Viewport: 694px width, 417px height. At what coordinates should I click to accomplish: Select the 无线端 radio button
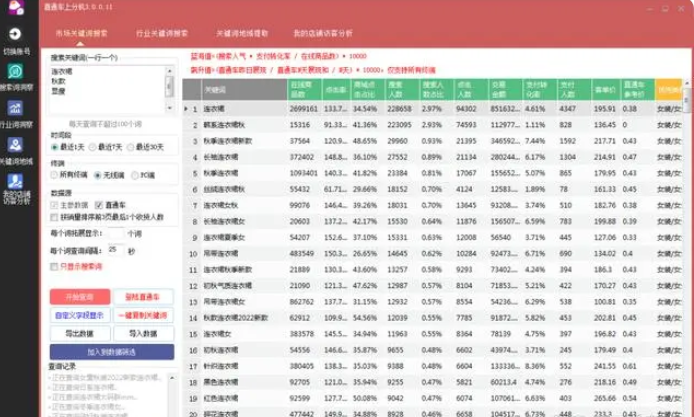pos(97,175)
